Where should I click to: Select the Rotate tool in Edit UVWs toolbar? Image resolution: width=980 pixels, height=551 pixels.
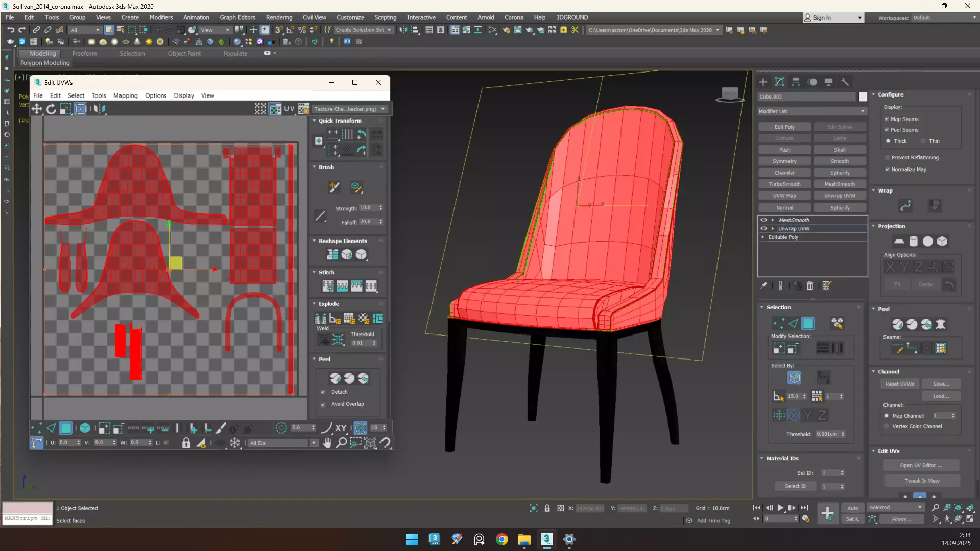(x=51, y=109)
